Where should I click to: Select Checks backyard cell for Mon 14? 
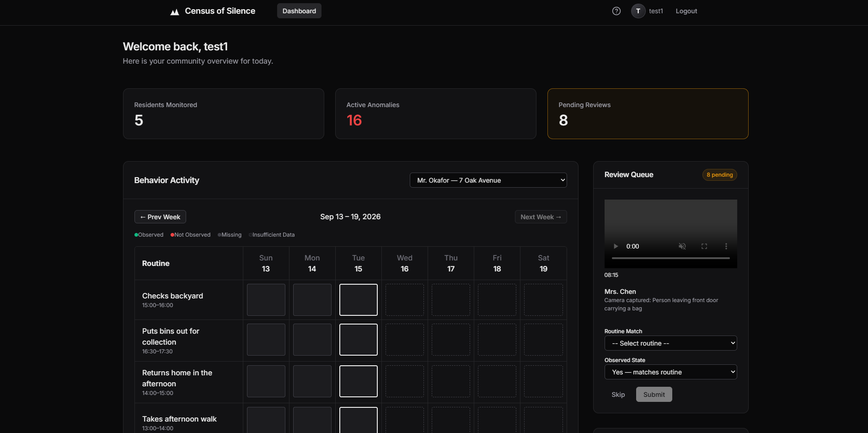pos(312,300)
